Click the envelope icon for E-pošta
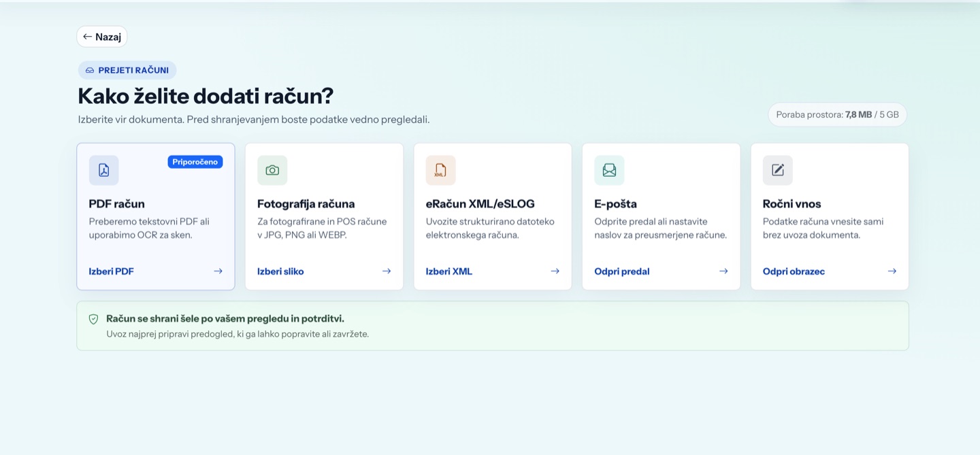This screenshot has width=980, height=455. click(x=609, y=170)
